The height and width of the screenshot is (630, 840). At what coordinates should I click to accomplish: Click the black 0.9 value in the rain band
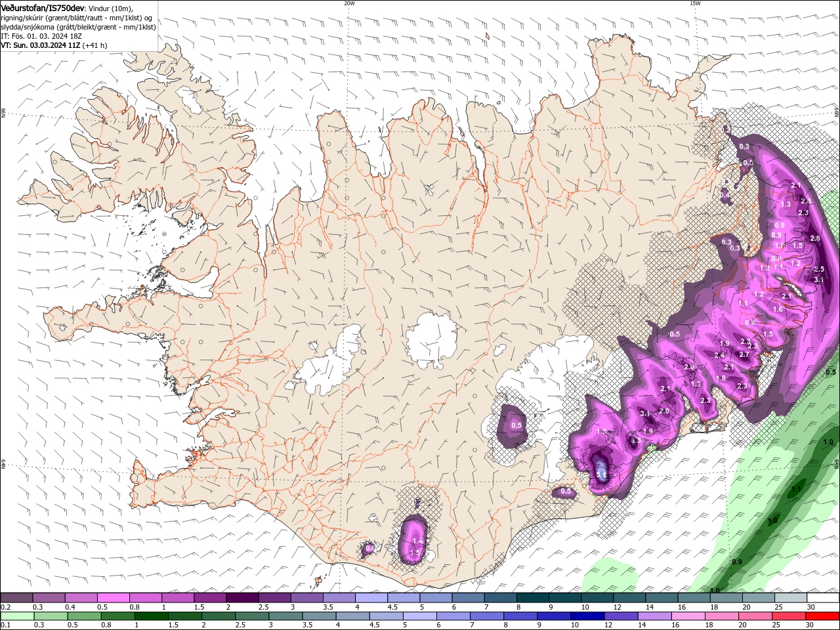(737, 562)
